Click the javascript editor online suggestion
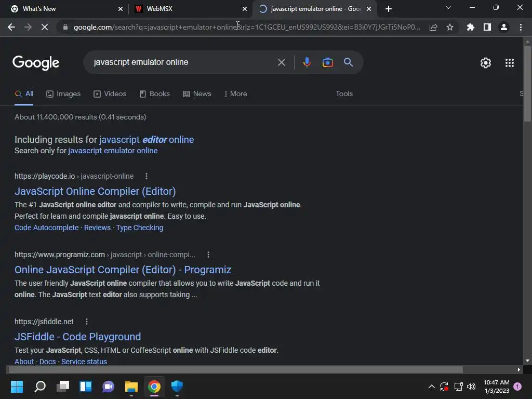The height and width of the screenshot is (399, 532). tap(147, 140)
